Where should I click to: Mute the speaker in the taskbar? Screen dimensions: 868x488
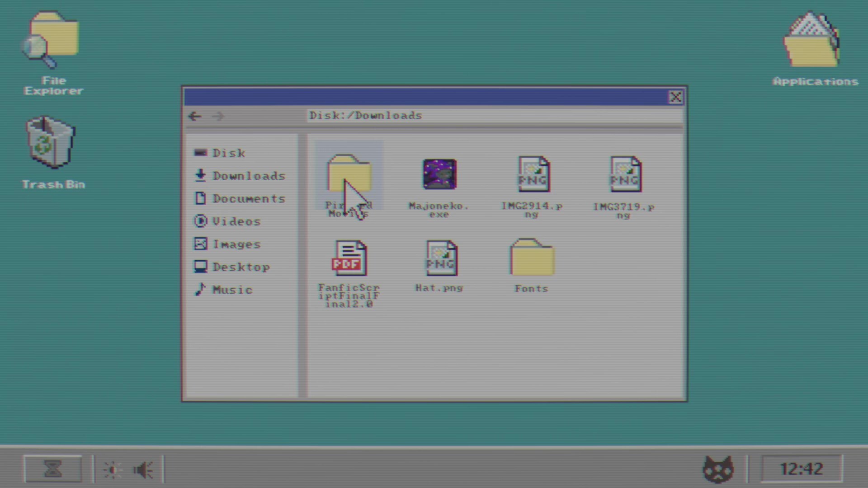[143, 469]
